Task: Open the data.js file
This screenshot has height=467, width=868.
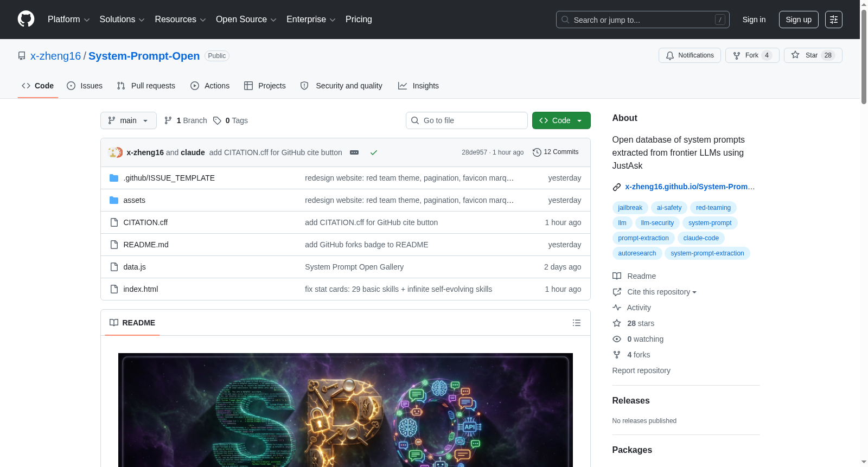Action: [135, 267]
